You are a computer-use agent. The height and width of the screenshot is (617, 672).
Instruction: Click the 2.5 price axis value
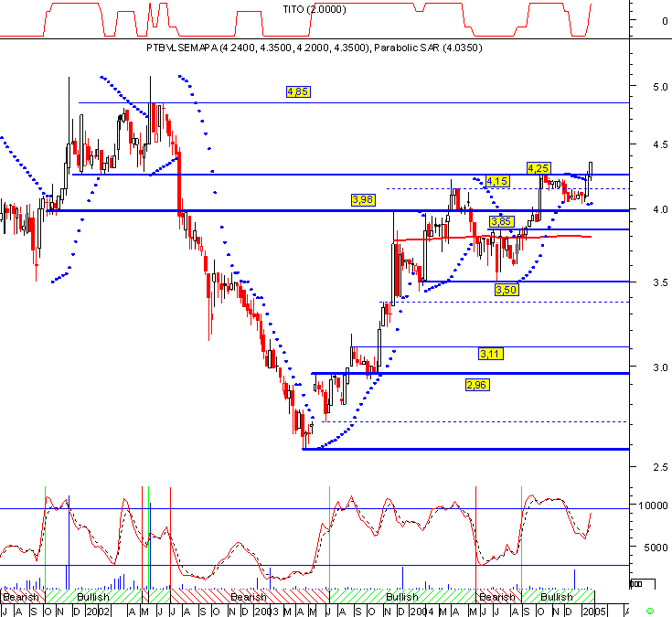point(660,467)
